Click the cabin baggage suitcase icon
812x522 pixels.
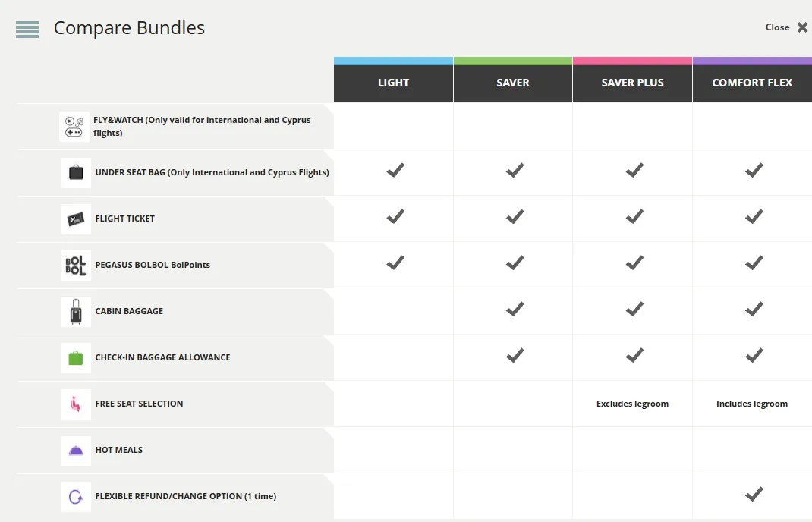coord(76,311)
